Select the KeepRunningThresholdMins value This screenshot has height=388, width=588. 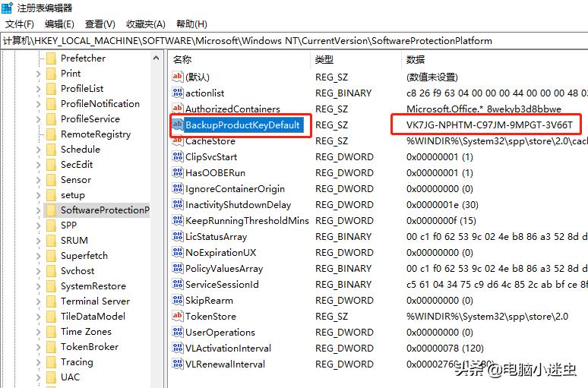[247, 220]
